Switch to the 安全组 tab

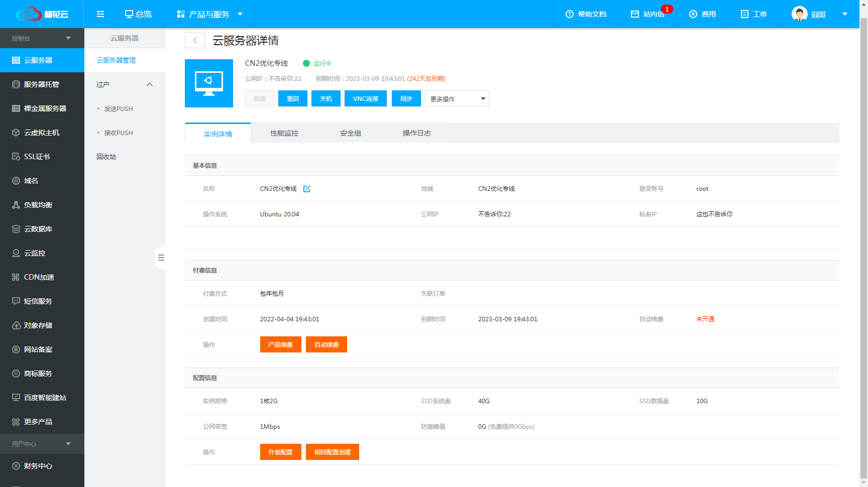point(351,133)
